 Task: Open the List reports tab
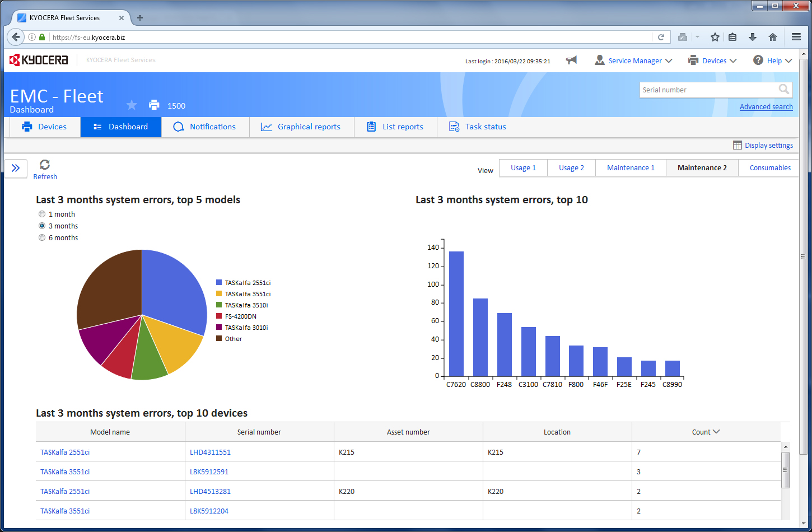pos(395,127)
